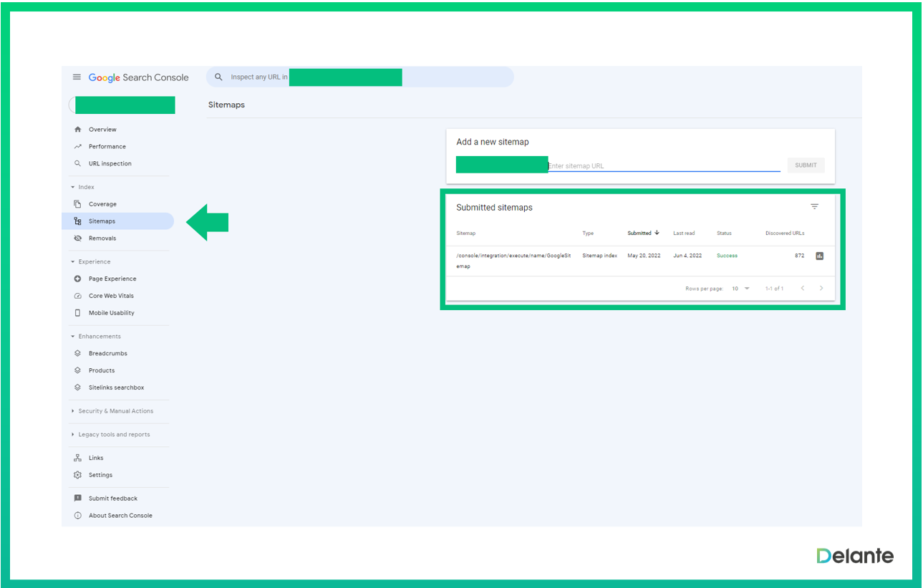Click the Enter sitemap URL field

(x=663, y=166)
